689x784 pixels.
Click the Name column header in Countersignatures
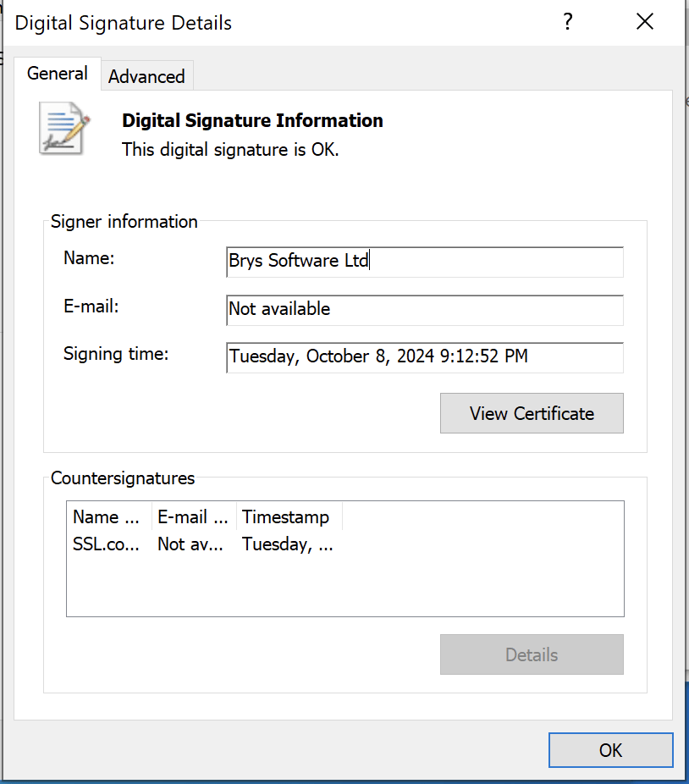(109, 516)
